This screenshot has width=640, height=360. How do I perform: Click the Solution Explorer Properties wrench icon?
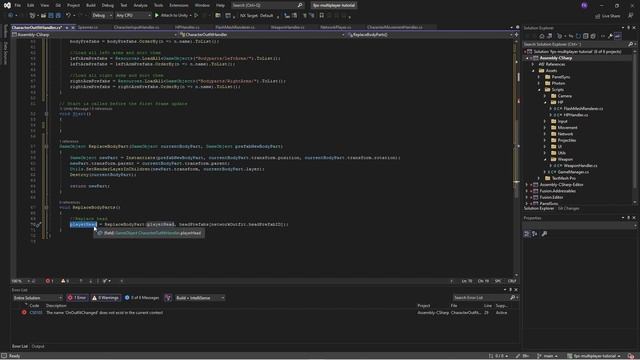pos(610,36)
